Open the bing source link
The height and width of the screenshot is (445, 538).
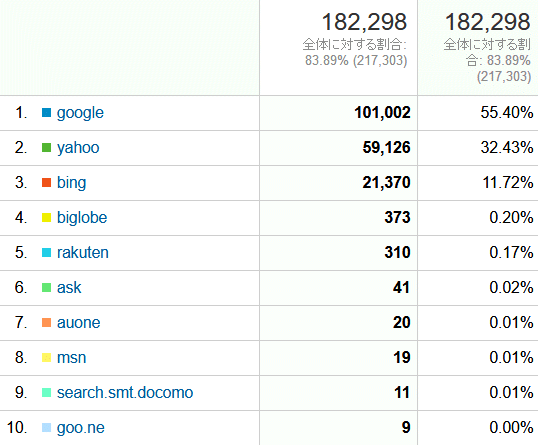[71, 183]
